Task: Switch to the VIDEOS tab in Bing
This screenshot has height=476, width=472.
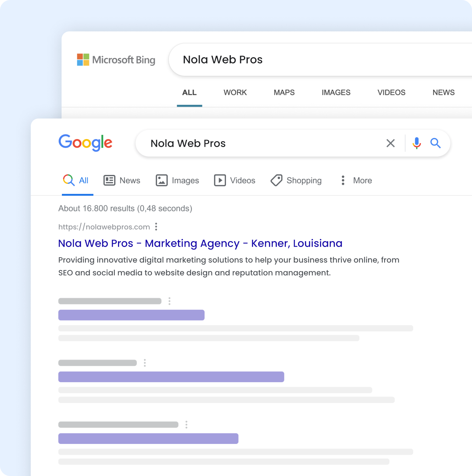Action: click(392, 93)
